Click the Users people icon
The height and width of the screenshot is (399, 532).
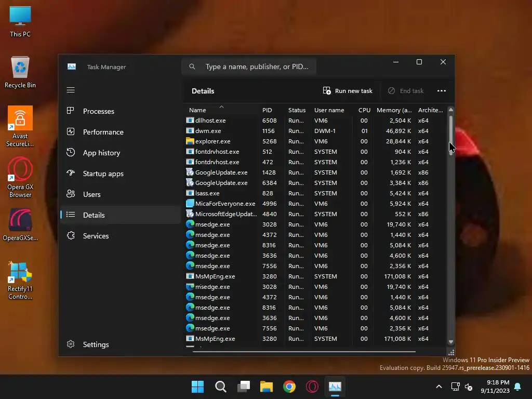point(71,194)
